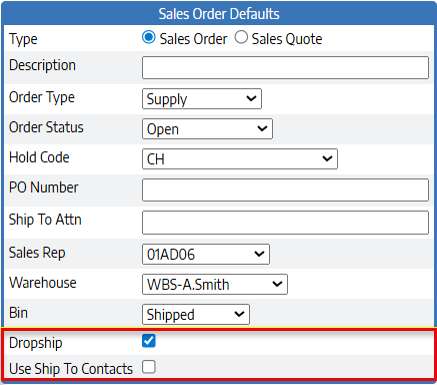Click the Ship To Attn label
This screenshot has width=437, height=385.
tap(45, 220)
